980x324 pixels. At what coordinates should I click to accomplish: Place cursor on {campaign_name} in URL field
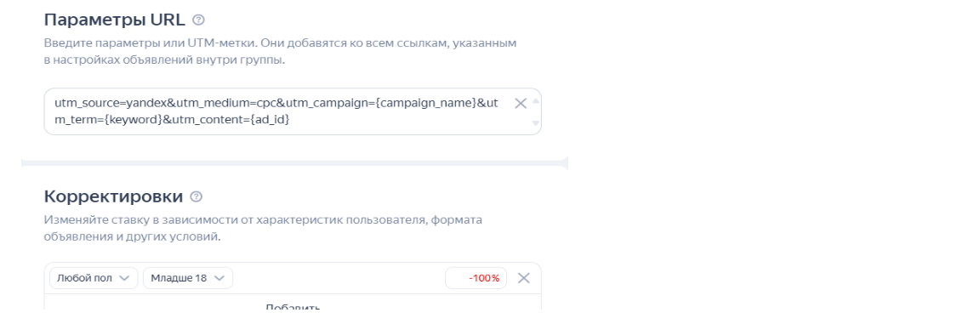coord(428,103)
